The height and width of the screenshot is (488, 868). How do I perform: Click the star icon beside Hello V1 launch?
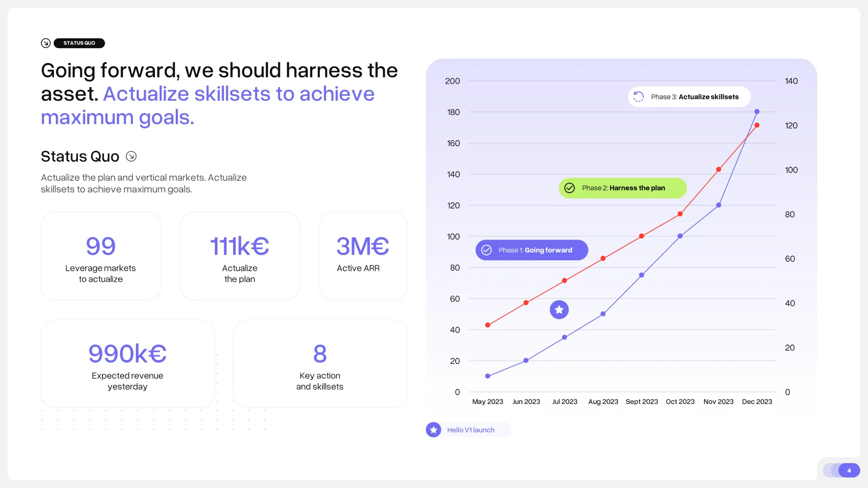(x=433, y=430)
